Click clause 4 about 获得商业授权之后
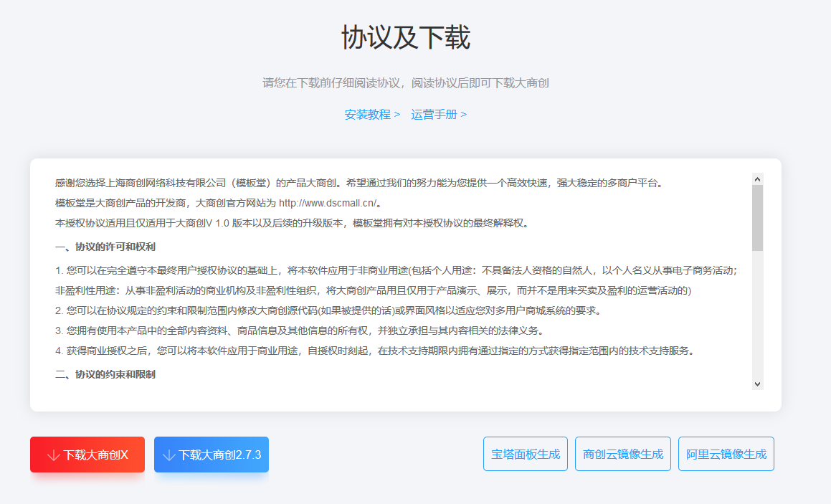831x504 pixels. coord(376,351)
